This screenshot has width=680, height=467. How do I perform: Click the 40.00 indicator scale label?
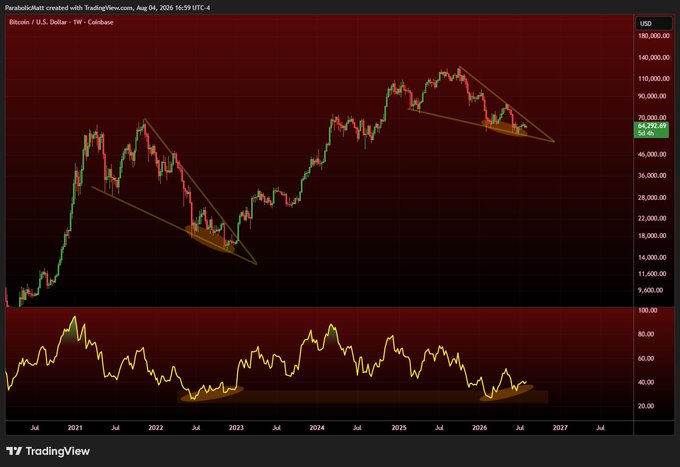point(646,382)
